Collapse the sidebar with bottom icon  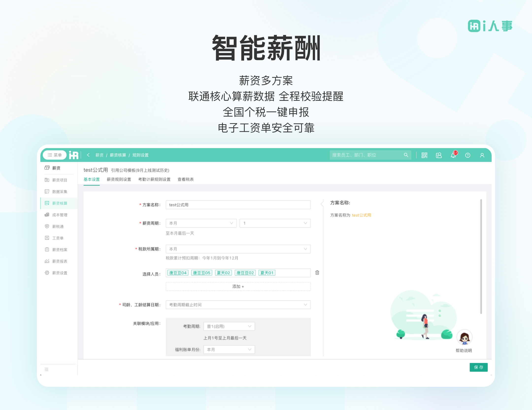point(47,369)
